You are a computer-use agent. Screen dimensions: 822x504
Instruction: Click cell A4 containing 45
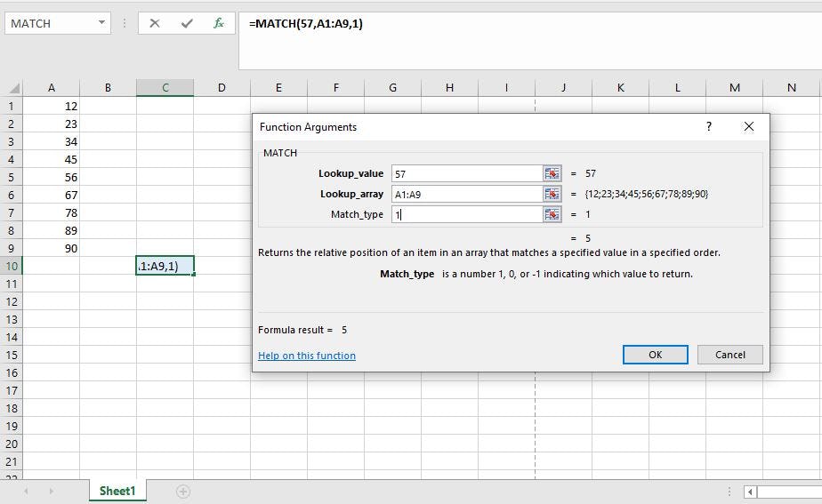click(x=52, y=160)
